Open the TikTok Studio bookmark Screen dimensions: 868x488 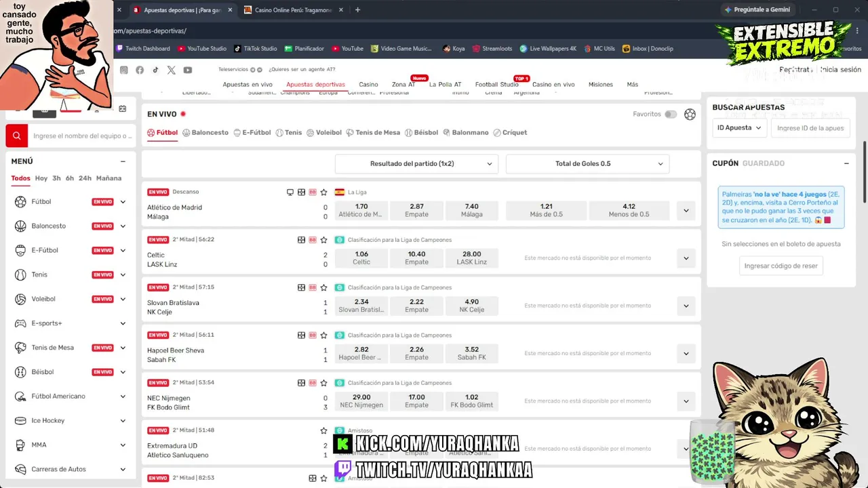[x=256, y=49]
